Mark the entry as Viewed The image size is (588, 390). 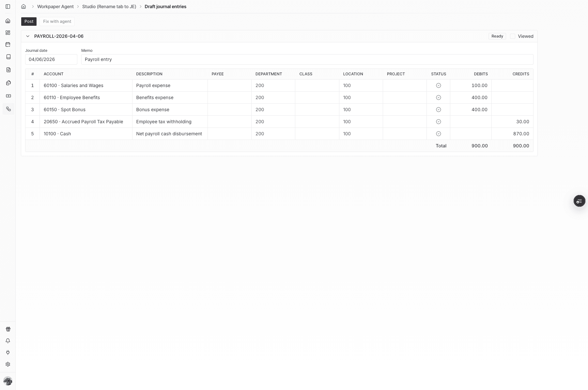point(513,36)
